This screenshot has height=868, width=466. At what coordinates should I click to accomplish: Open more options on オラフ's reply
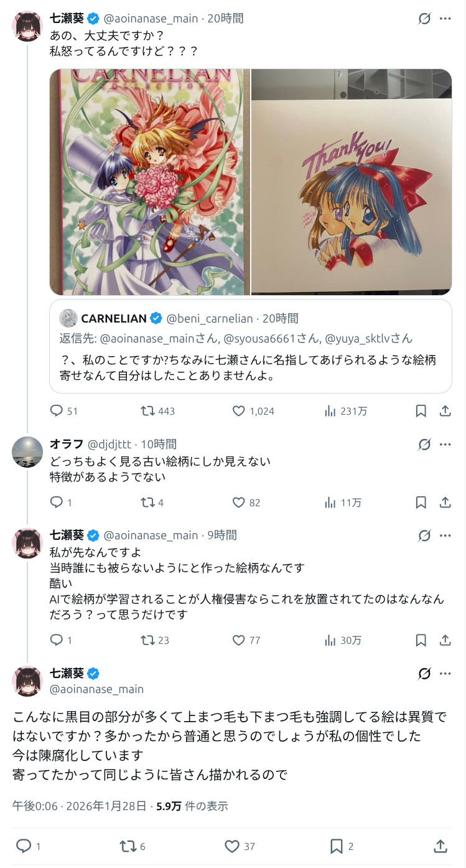(445, 445)
